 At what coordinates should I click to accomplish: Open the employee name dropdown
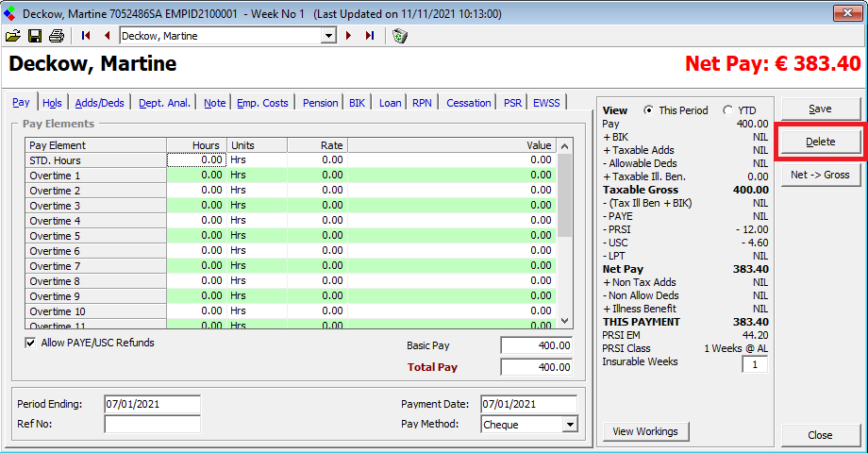328,36
